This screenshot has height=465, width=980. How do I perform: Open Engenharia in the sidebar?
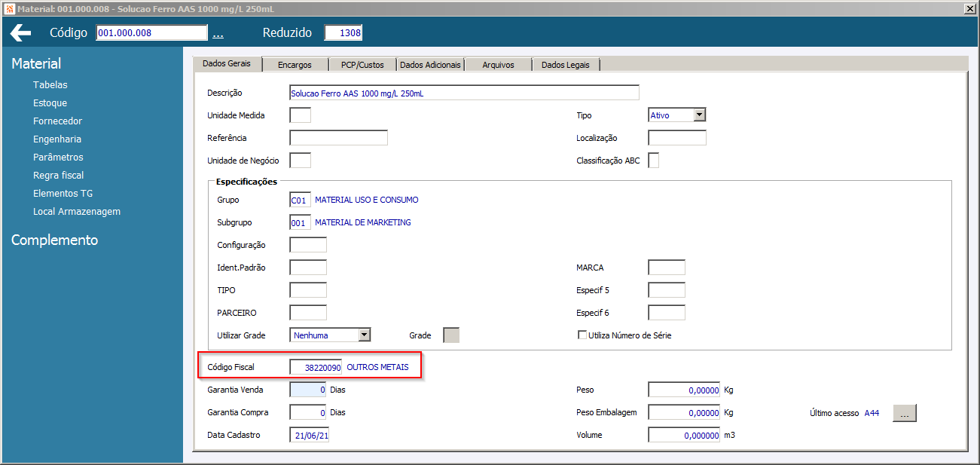click(57, 139)
